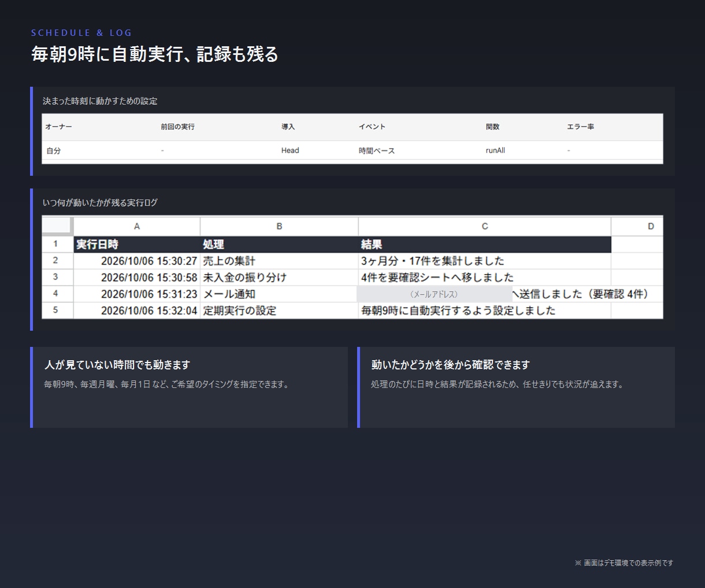Click the Head deployment value
The width and height of the screenshot is (705, 588).
coord(290,150)
